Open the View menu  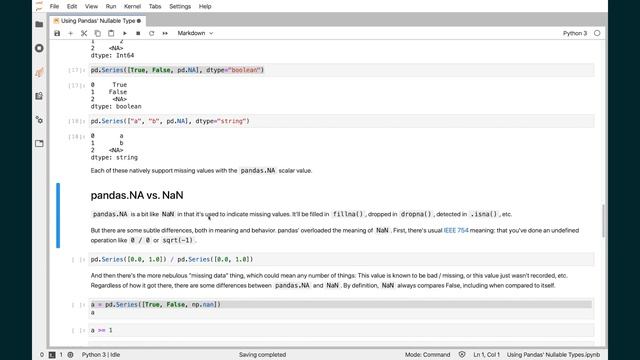pos(91,7)
